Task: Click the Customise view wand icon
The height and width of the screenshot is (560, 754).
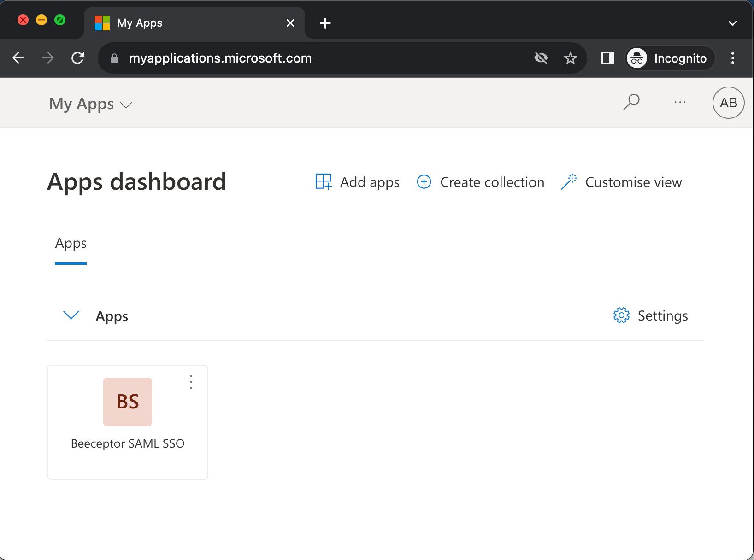Action: (x=570, y=181)
